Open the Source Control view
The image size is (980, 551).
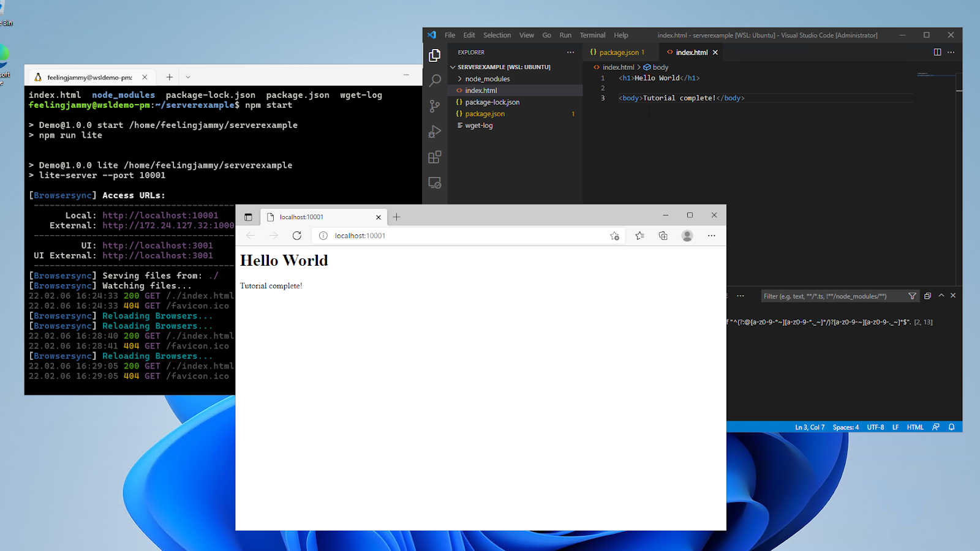(x=435, y=106)
